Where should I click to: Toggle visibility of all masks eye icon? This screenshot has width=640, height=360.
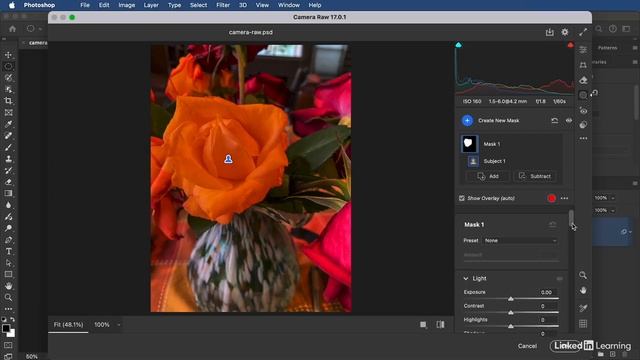tap(569, 121)
